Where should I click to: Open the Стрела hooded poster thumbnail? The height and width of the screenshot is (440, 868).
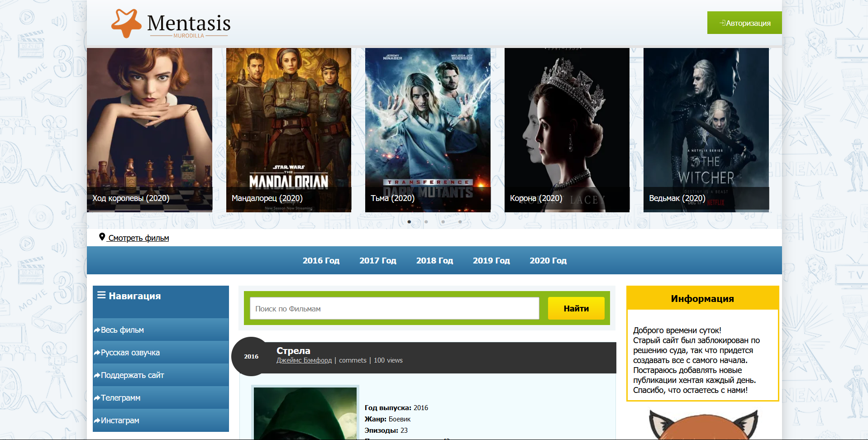(x=305, y=413)
